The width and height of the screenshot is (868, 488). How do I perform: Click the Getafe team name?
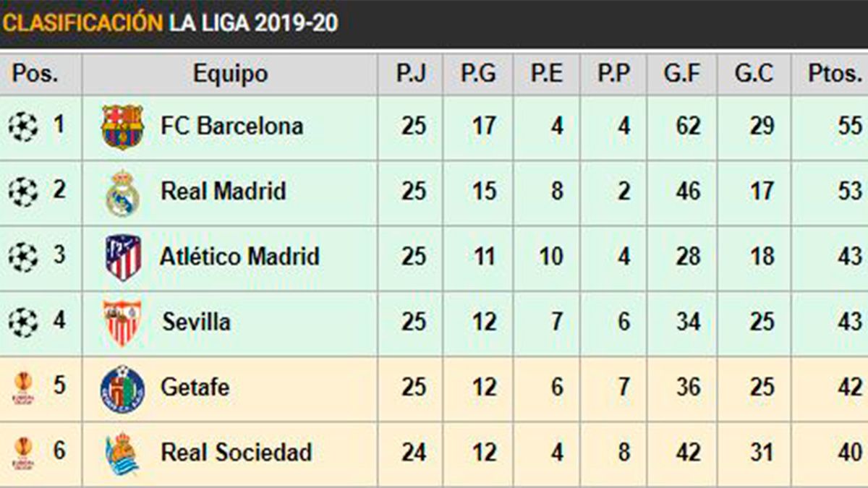tap(195, 387)
